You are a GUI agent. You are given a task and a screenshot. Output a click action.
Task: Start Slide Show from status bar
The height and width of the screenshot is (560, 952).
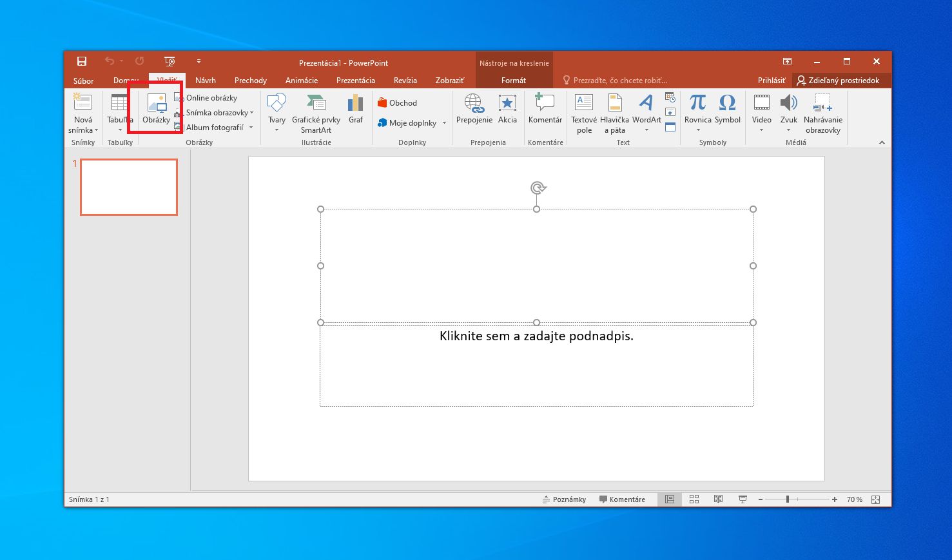coord(743,499)
